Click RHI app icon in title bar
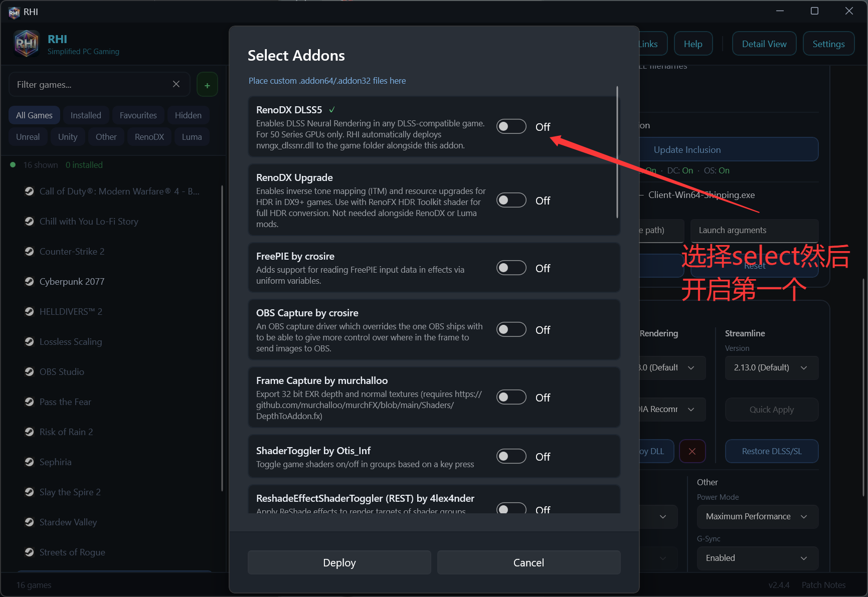Viewport: 868px width, 597px height. pyautogui.click(x=14, y=12)
